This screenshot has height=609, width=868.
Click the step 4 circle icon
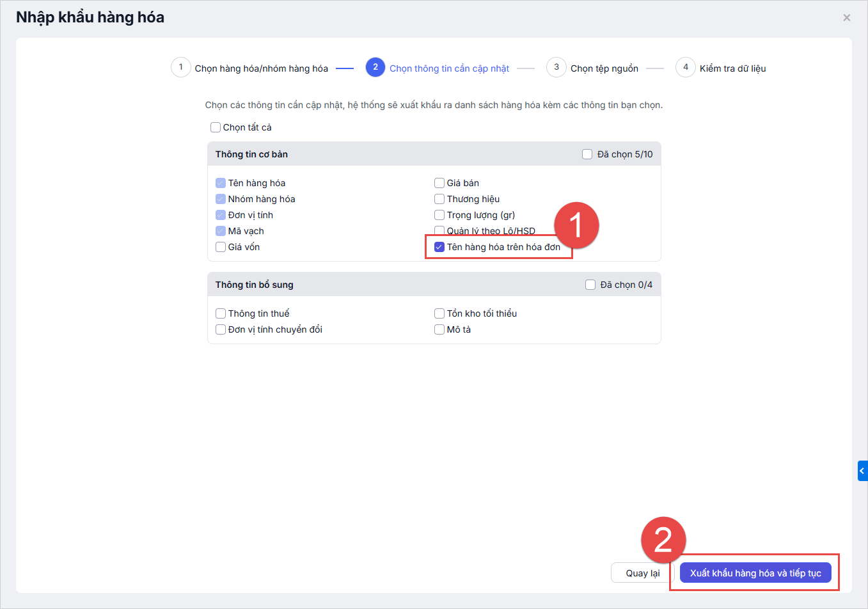point(686,67)
